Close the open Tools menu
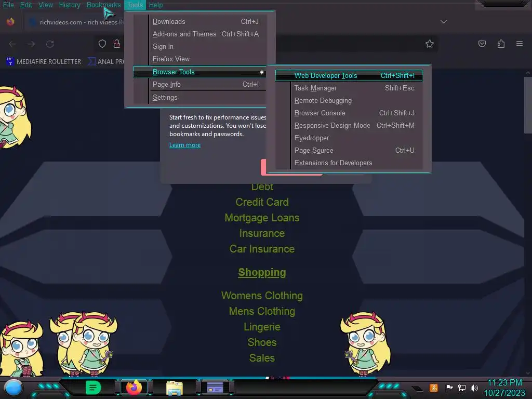The width and height of the screenshot is (532, 399). click(135, 5)
